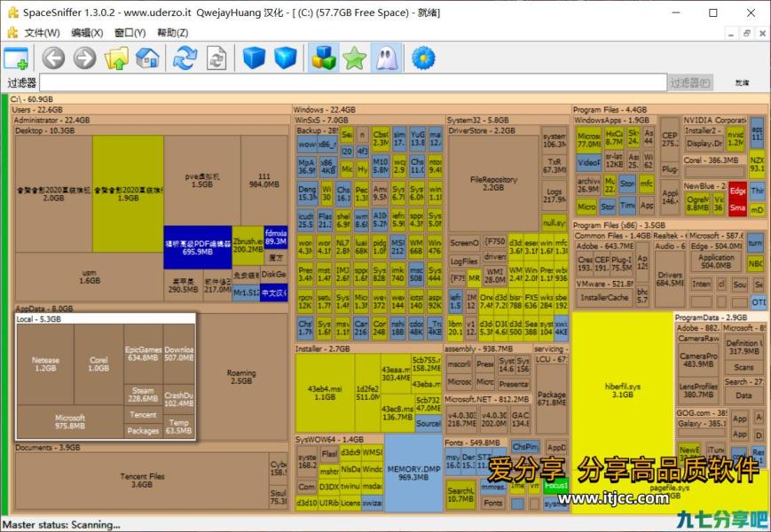Select the Zbrush 200.2MB block
Screen dimensions: 771x532
(248, 245)
